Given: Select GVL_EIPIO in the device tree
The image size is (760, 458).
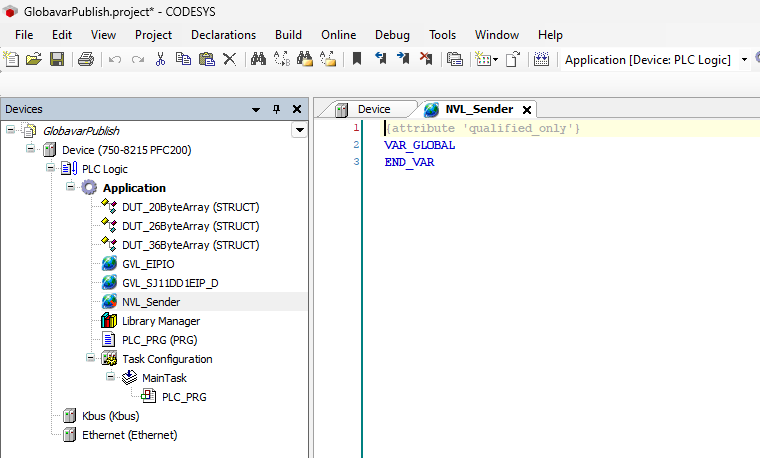Looking at the screenshot, I should (148, 264).
